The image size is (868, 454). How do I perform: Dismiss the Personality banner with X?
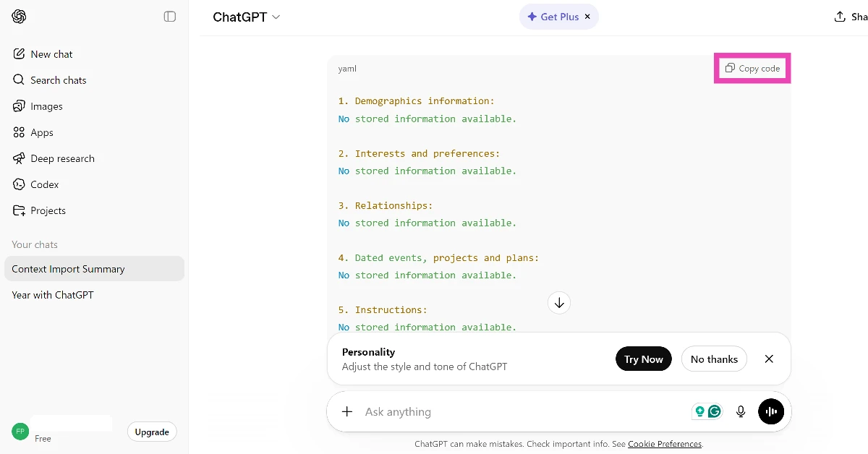[x=769, y=359]
